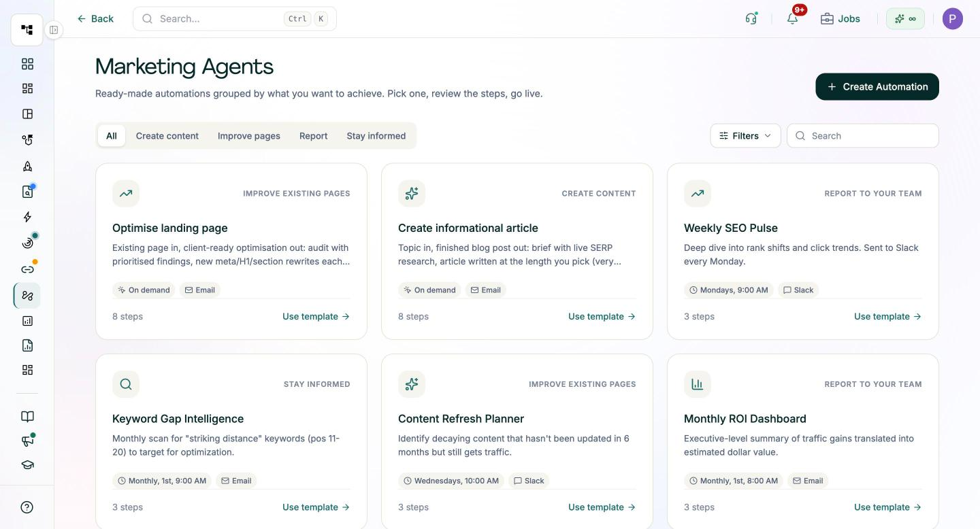Focus the global Search field with Ctrl K
Image resolution: width=980 pixels, height=529 pixels.
click(235, 18)
